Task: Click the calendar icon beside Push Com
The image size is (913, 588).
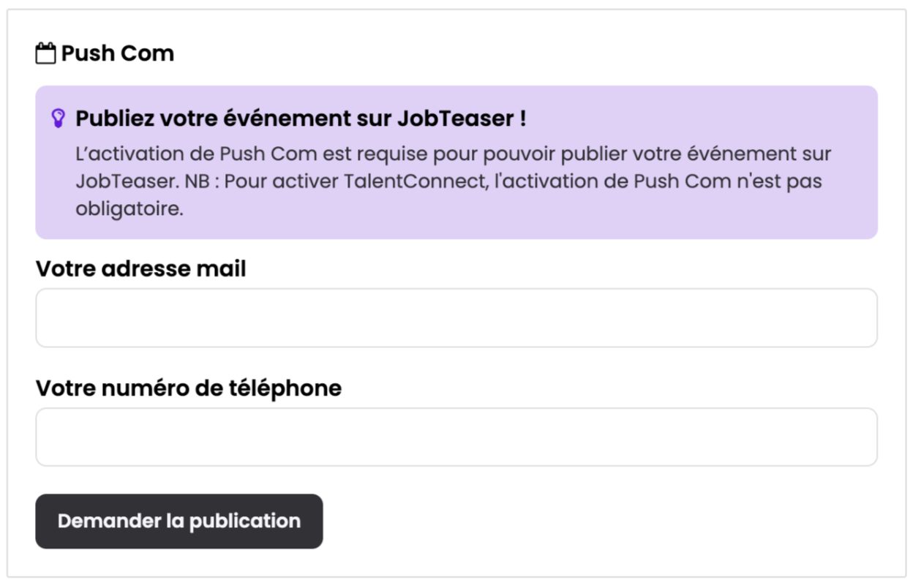Action: tap(45, 53)
